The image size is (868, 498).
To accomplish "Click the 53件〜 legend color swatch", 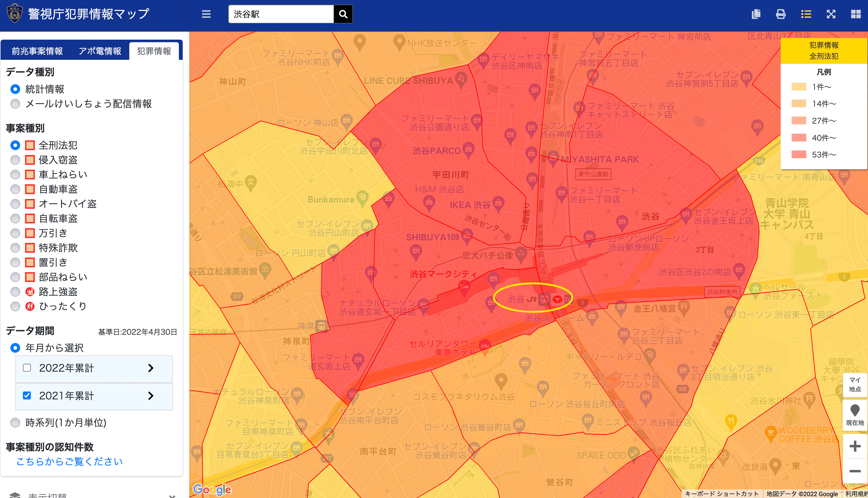I will tap(799, 155).
